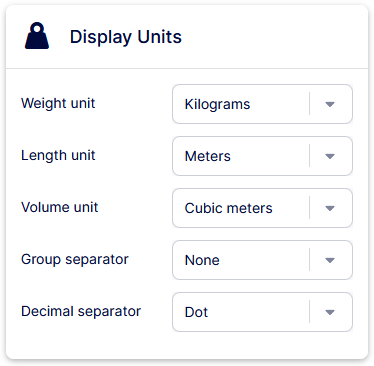Image resolution: width=374 pixels, height=366 pixels.
Task: Click the Decimal separator label
Action: [x=81, y=312]
